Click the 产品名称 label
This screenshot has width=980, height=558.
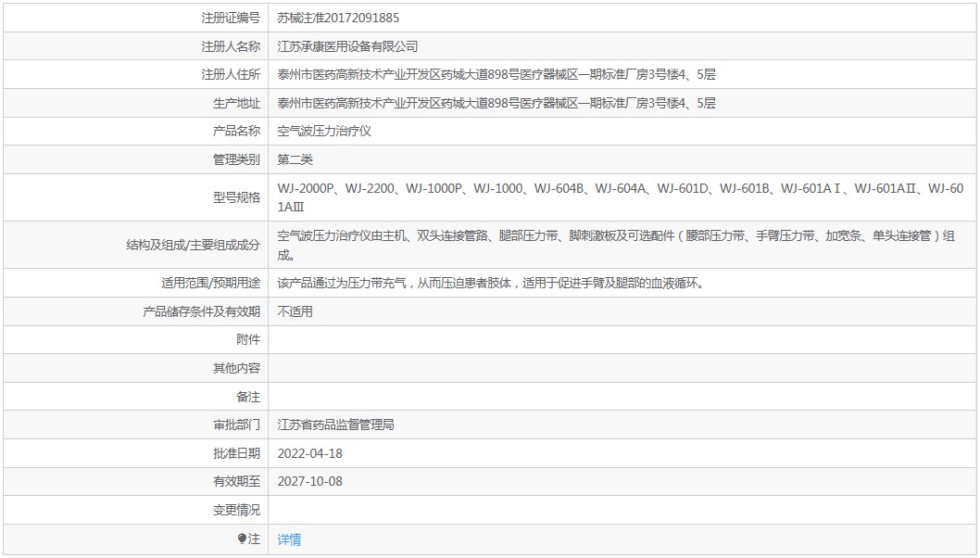point(236,132)
